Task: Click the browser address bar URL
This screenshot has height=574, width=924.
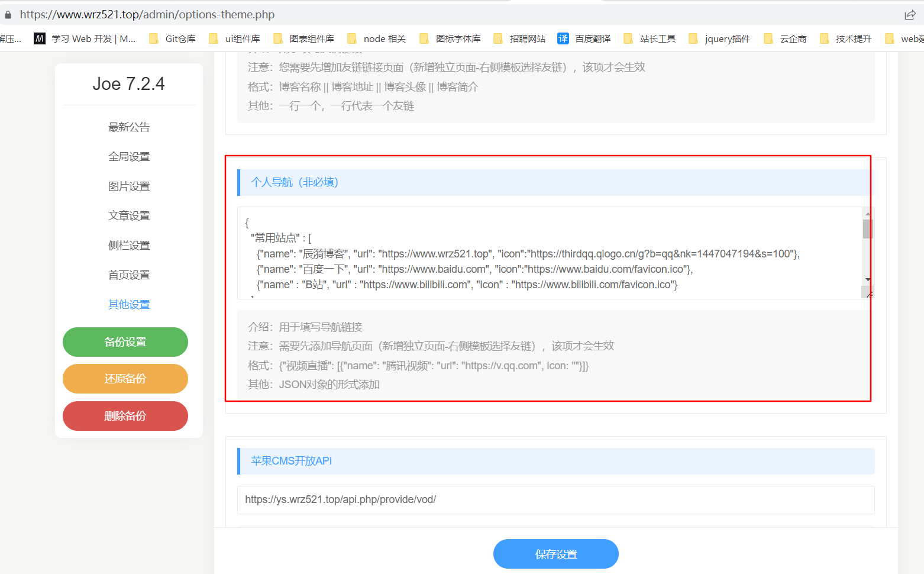Action: (147, 15)
